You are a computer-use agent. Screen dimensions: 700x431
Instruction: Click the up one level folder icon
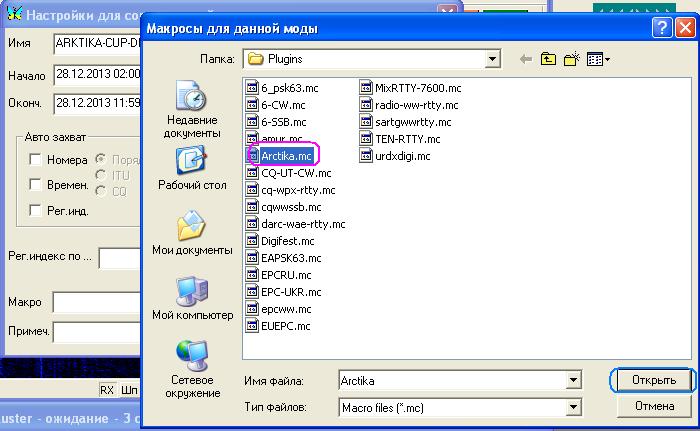(549, 60)
